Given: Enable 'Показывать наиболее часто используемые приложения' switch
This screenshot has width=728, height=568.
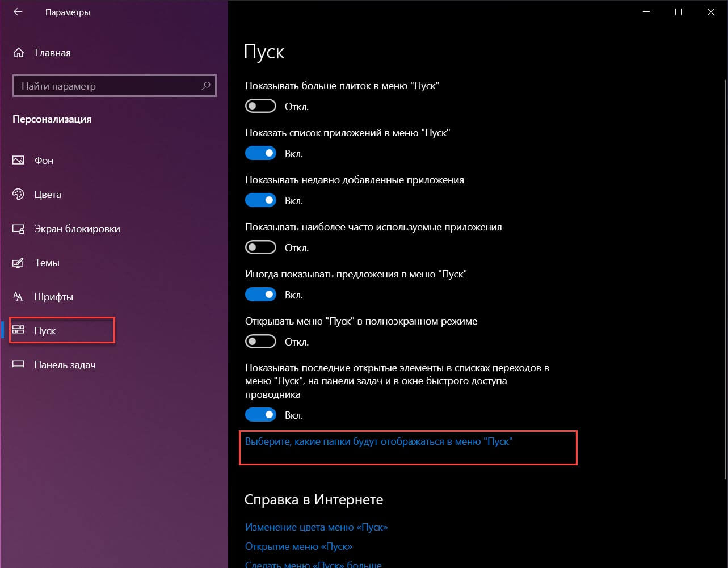Looking at the screenshot, I should coord(260,247).
